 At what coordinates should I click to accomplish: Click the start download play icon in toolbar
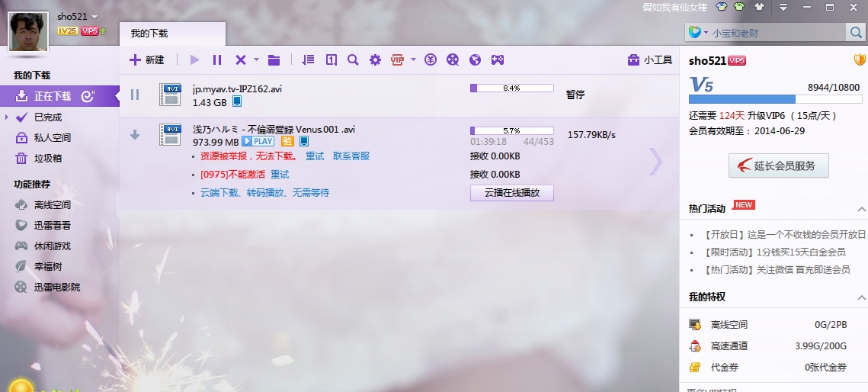click(x=194, y=59)
